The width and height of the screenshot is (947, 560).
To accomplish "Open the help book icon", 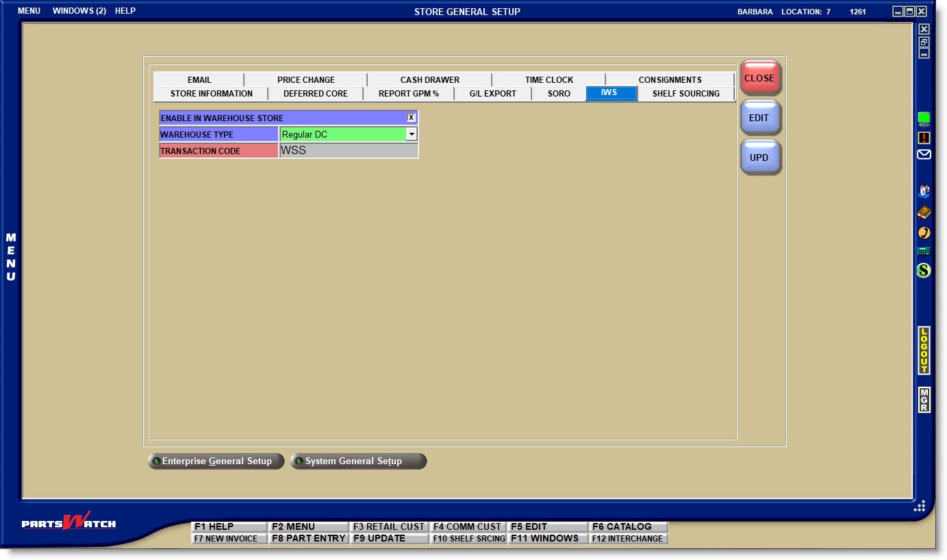I will tap(924, 212).
